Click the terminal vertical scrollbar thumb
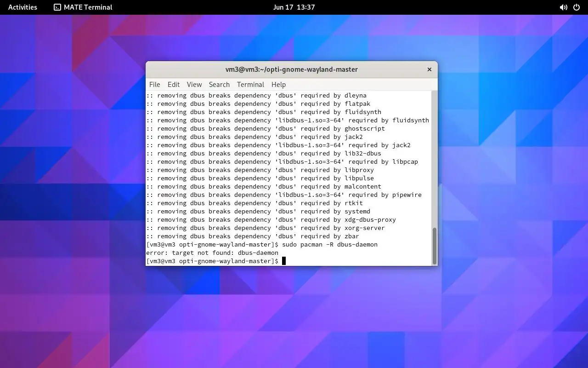 tap(435, 246)
